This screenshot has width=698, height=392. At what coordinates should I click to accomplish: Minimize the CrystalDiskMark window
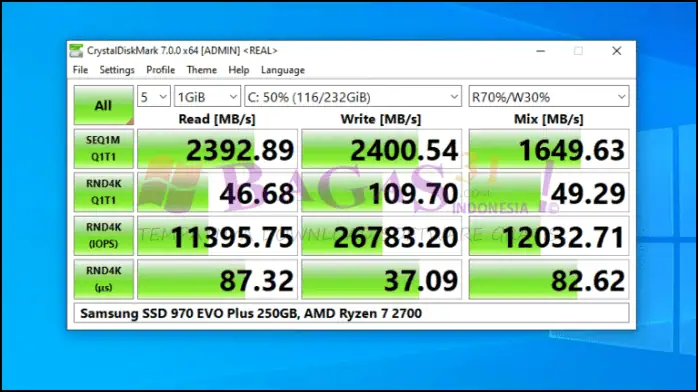point(540,51)
